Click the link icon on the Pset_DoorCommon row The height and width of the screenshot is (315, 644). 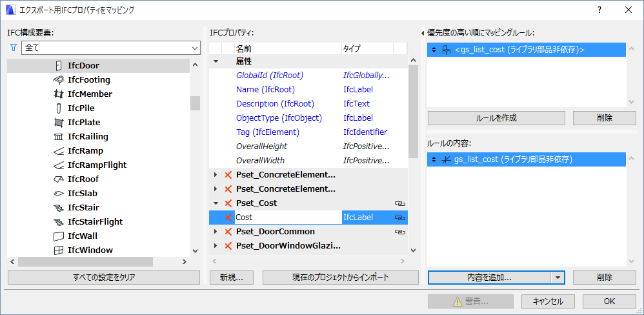click(x=399, y=232)
